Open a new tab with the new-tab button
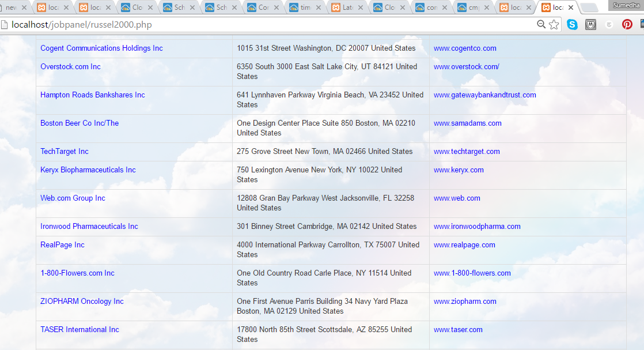 click(589, 7)
